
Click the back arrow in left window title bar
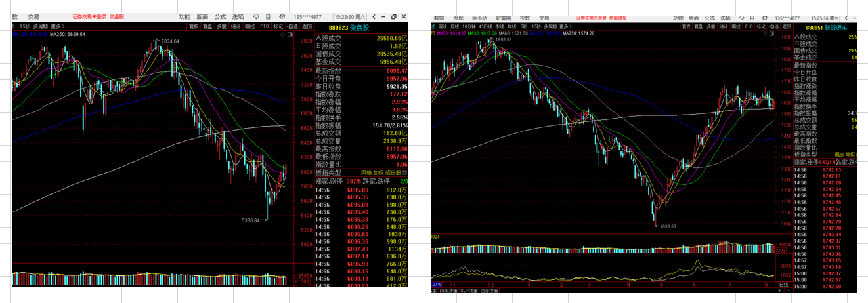[374, 17]
